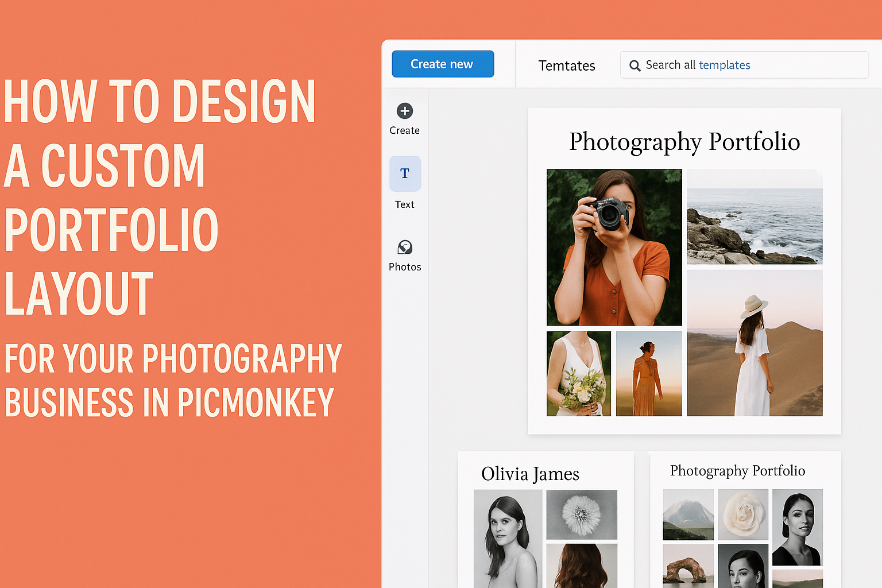Click the smaller Photography Portfolio template title
882x588 pixels.
(737, 471)
